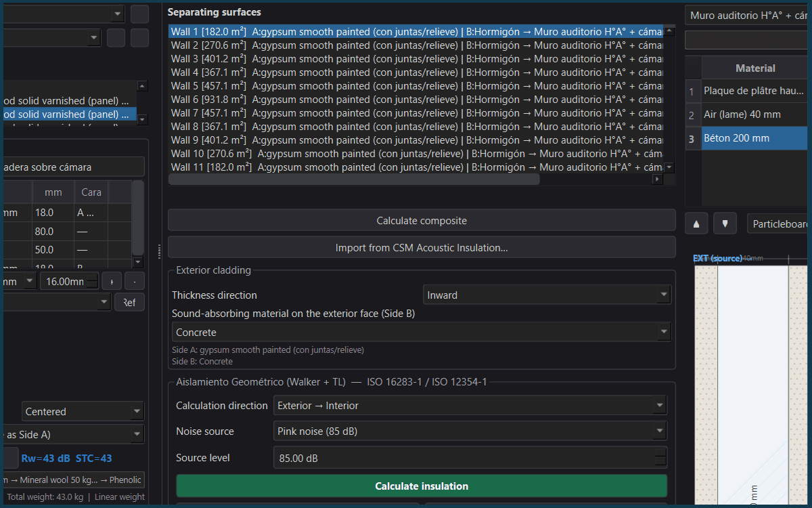The height and width of the screenshot is (508, 812).
Task: Move the selected material layer down
Action: (725, 224)
